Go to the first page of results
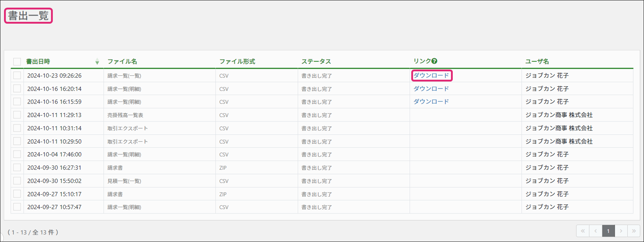This screenshot has width=644, height=242. click(582, 231)
